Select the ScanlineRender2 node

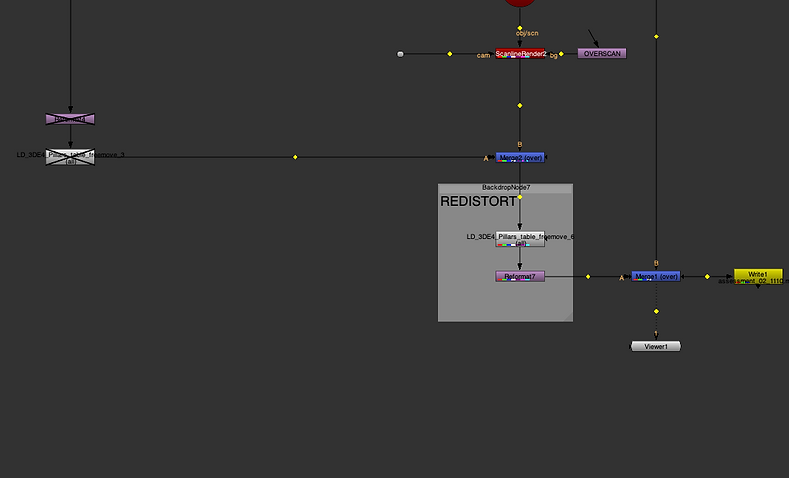[x=520, y=53]
